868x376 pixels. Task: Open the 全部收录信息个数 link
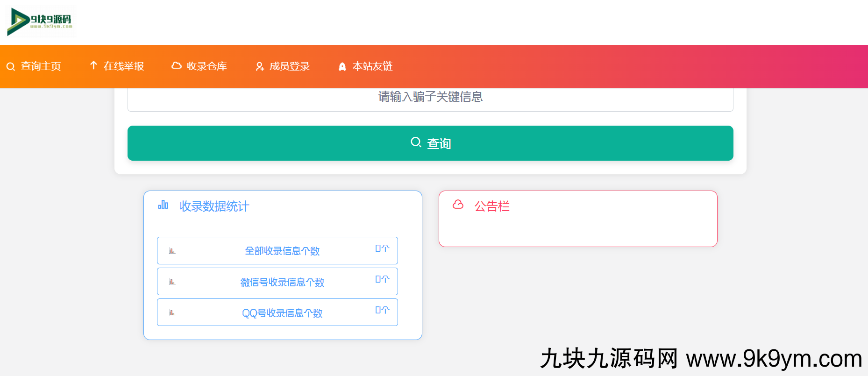click(282, 251)
